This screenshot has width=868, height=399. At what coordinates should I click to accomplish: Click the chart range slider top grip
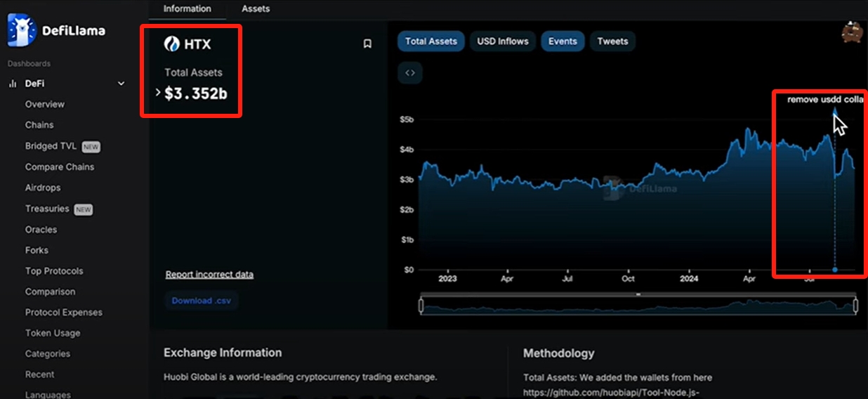[x=638, y=294]
